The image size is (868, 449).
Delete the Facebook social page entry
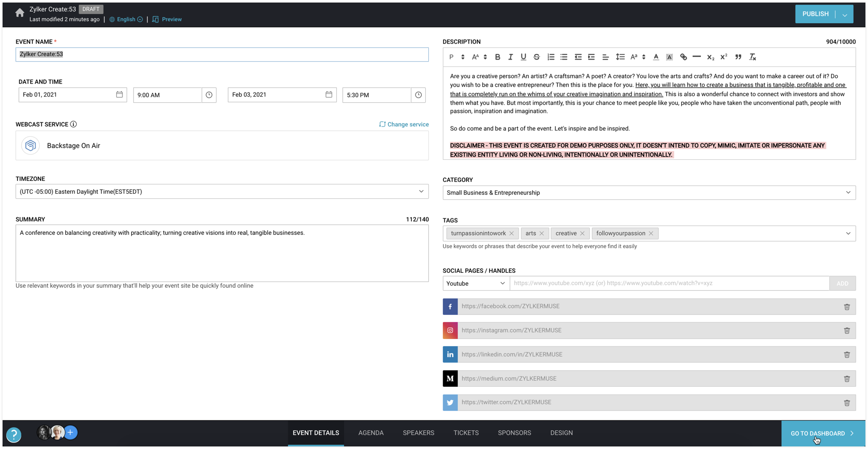coord(846,307)
